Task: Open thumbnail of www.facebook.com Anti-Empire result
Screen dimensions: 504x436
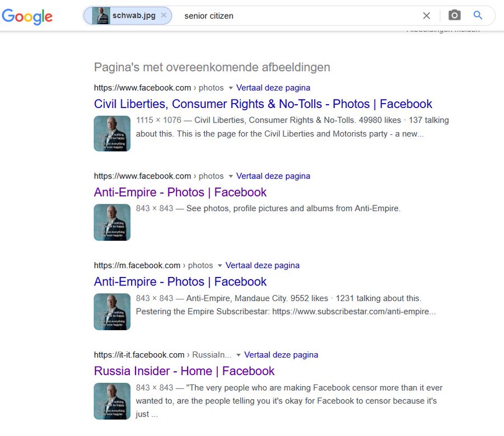Action: (x=112, y=222)
